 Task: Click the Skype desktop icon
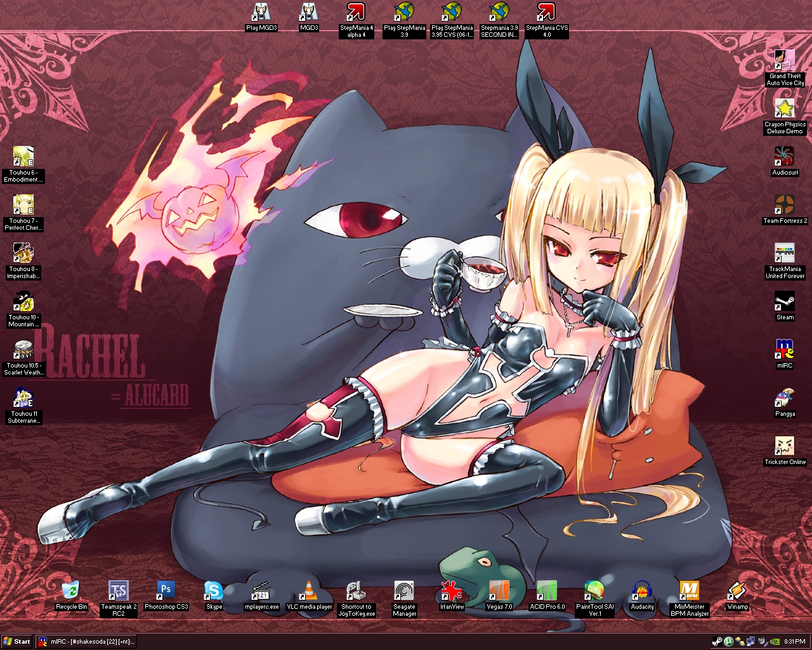coord(214,590)
